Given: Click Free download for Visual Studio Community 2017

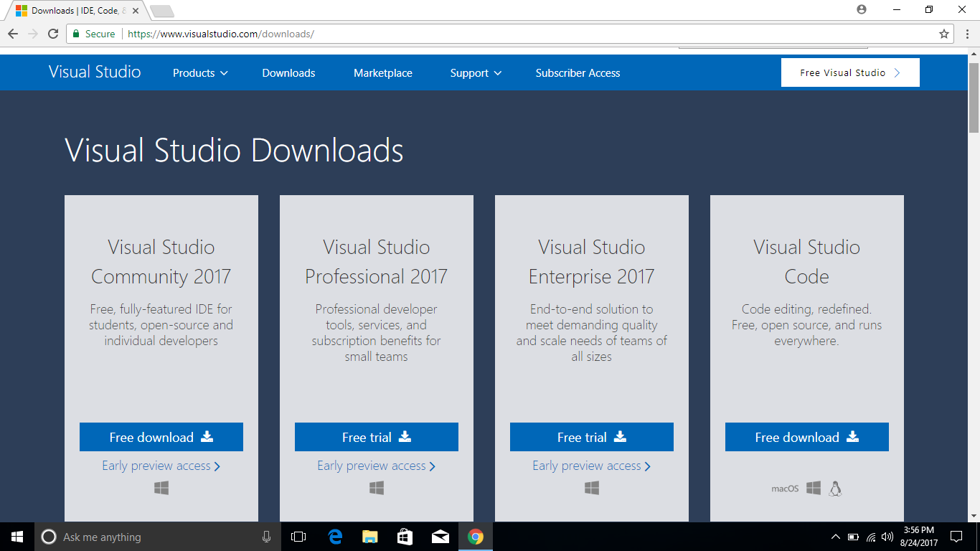Looking at the screenshot, I should [x=161, y=436].
